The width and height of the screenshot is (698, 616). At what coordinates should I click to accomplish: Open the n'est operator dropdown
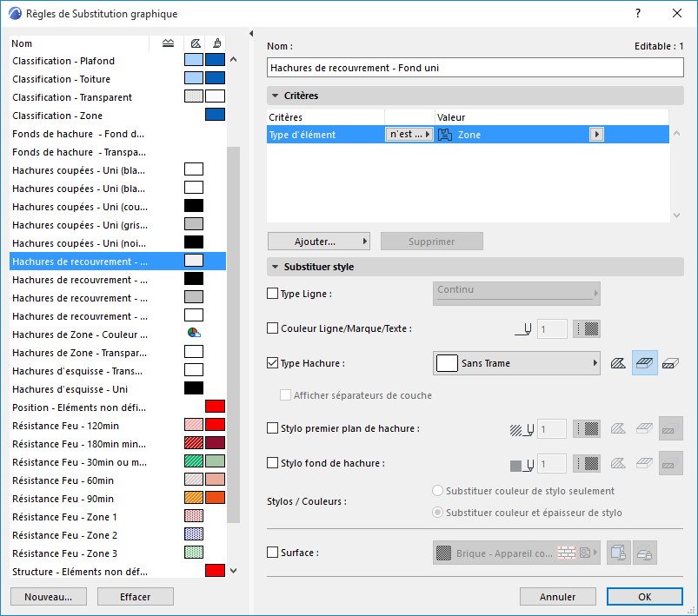[x=409, y=135]
